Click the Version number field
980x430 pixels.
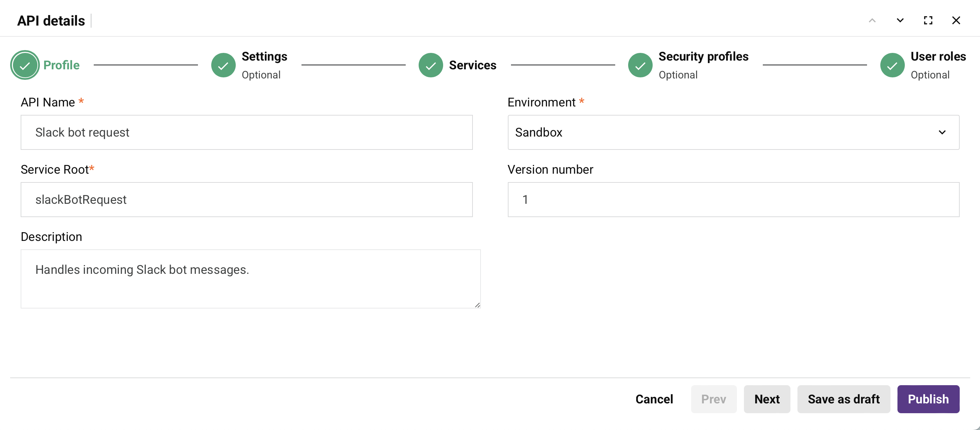pos(733,200)
